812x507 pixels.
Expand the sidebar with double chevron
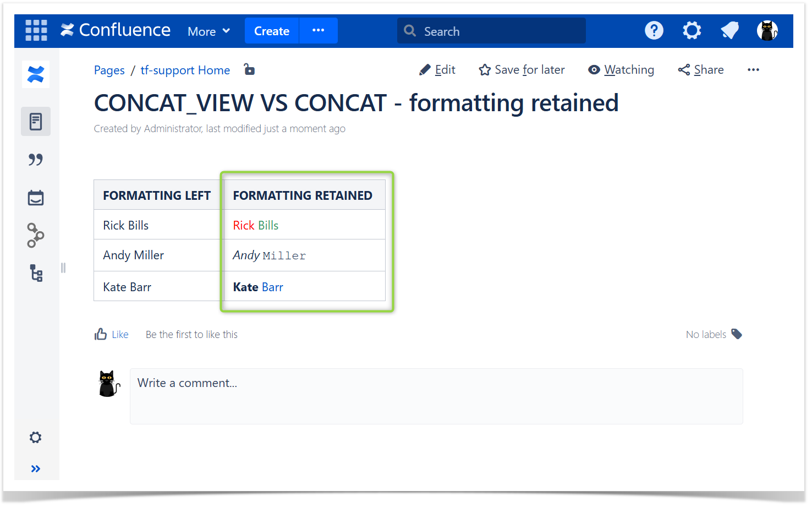tap(36, 469)
